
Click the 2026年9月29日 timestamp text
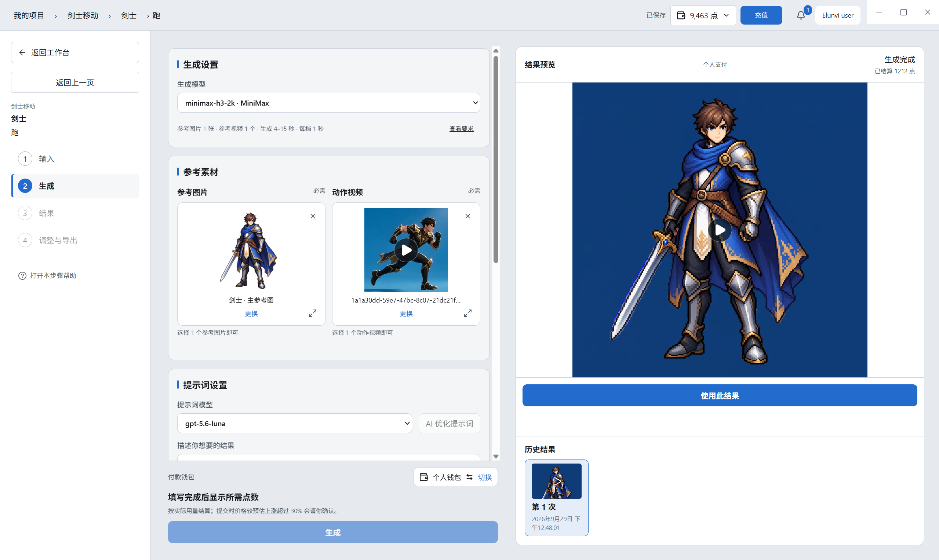coord(556,523)
